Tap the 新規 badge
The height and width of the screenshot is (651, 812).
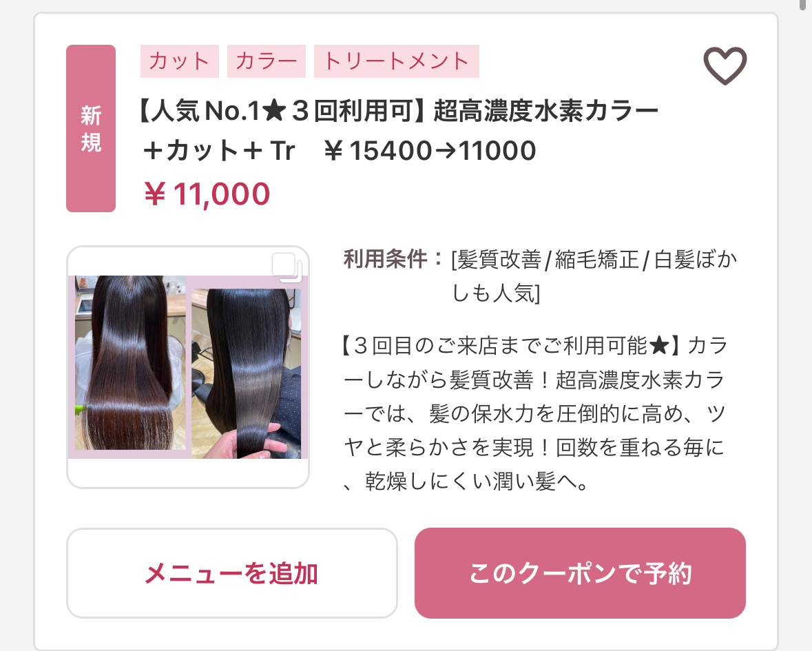pyautogui.click(x=91, y=128)
